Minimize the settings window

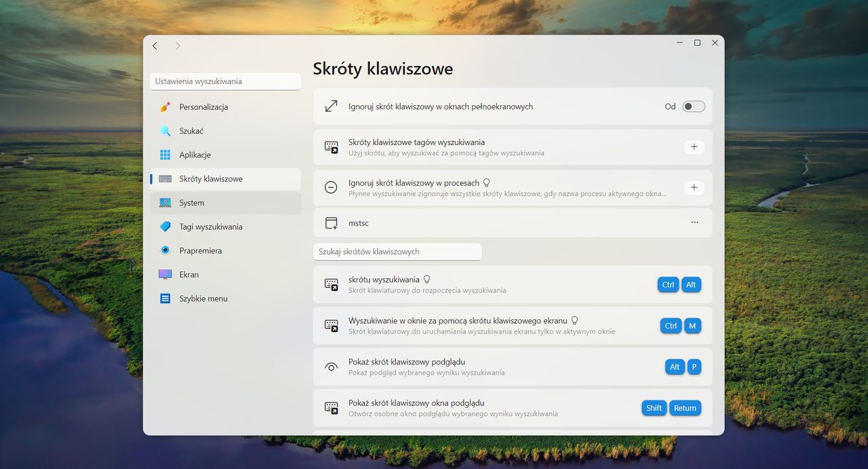pyautogui.click(x=679, y=43)
